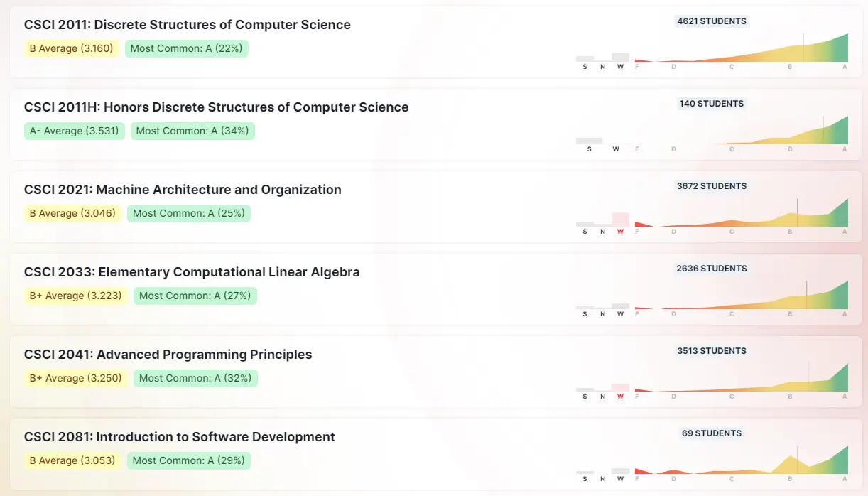Viewport: 868px width, 496px height.
Task: Click the grade distribution chart for CSCI 2033
Action: coord(741,297)
